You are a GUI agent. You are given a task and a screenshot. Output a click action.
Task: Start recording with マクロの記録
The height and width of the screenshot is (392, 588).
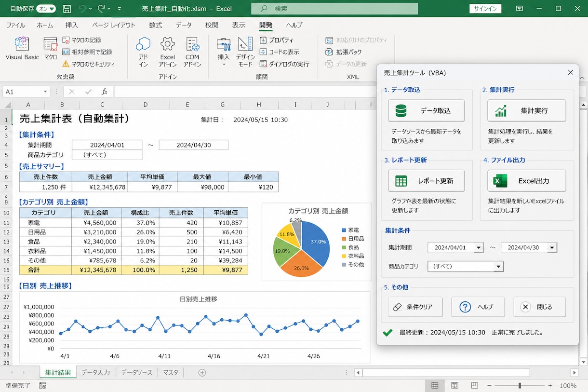pos(81,40)
